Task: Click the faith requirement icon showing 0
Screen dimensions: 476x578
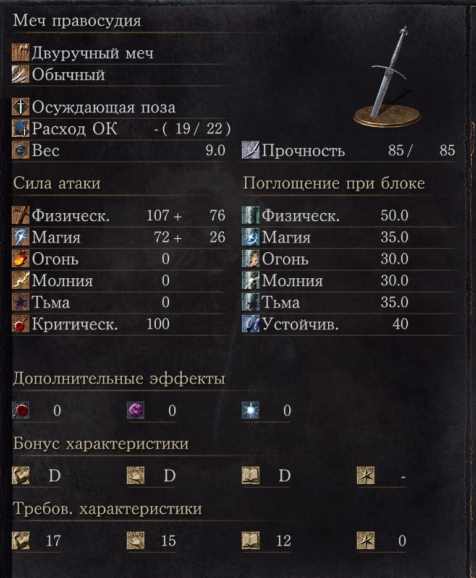Action: click(x=366, y=541)
